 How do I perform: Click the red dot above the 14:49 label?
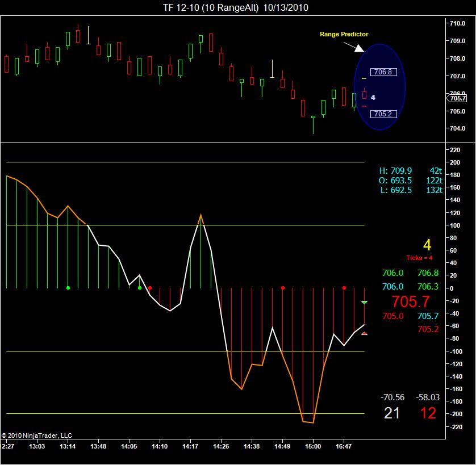point(283,288)
